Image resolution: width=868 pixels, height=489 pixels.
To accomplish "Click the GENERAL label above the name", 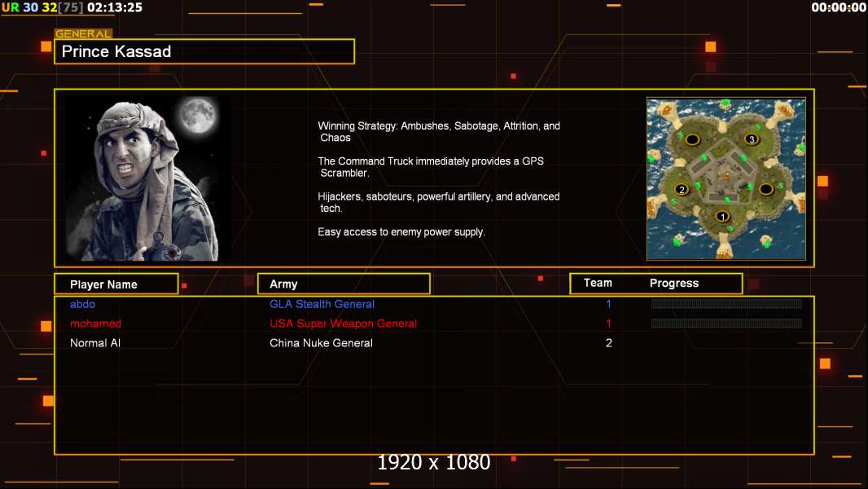I will coord(83,33).
